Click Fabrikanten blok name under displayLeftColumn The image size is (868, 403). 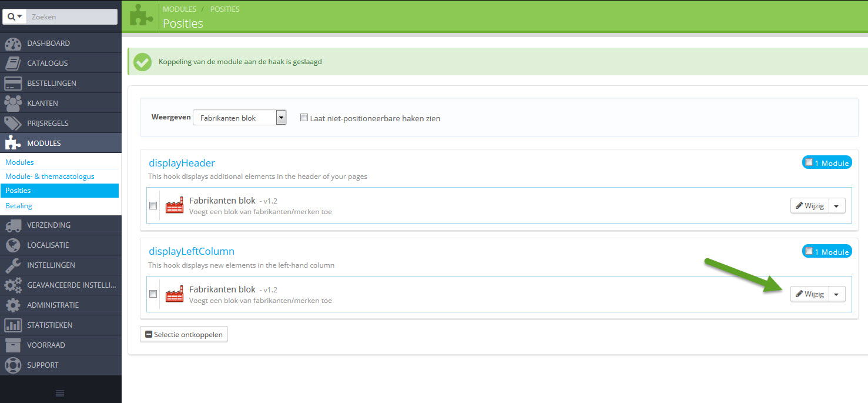pyautogui.click(x=222, y=289)
